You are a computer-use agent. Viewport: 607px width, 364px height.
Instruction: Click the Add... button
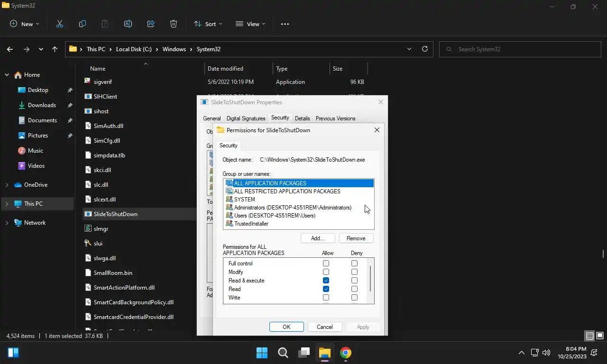[318, 238]
